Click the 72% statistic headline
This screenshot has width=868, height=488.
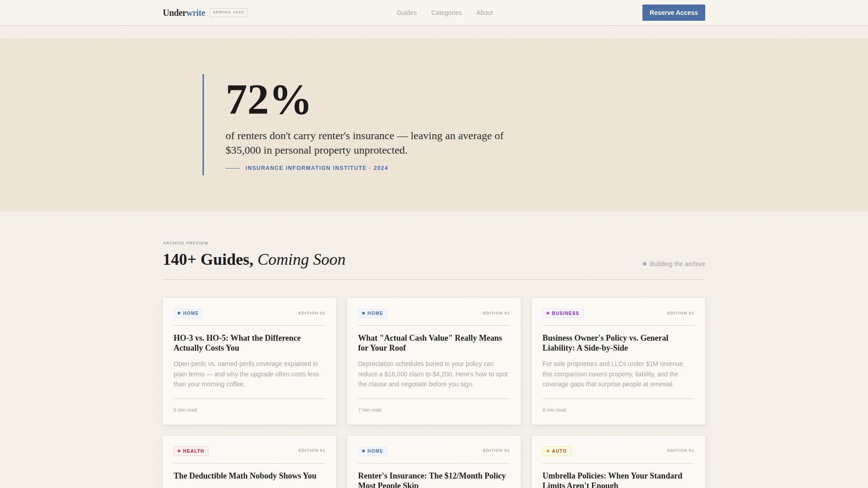click(268, 100)
